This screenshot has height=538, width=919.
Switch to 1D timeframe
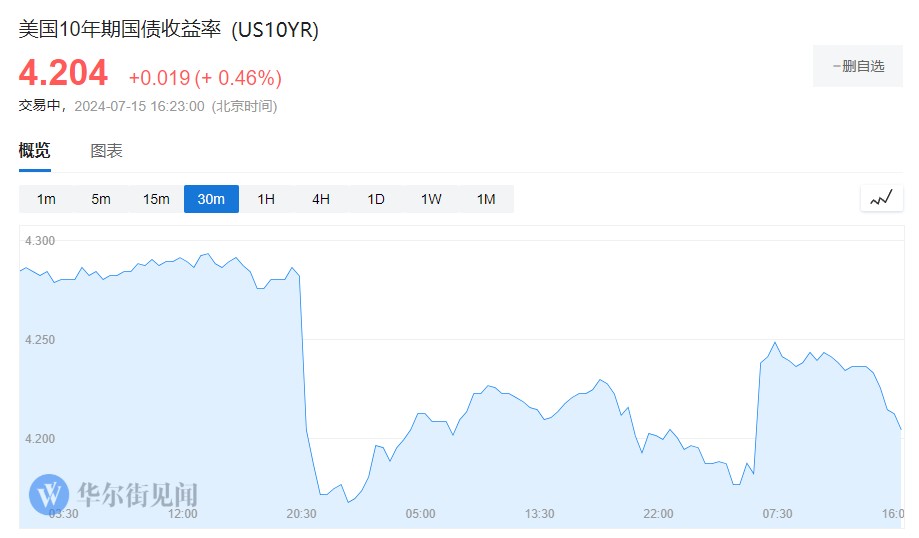point(376,199)
